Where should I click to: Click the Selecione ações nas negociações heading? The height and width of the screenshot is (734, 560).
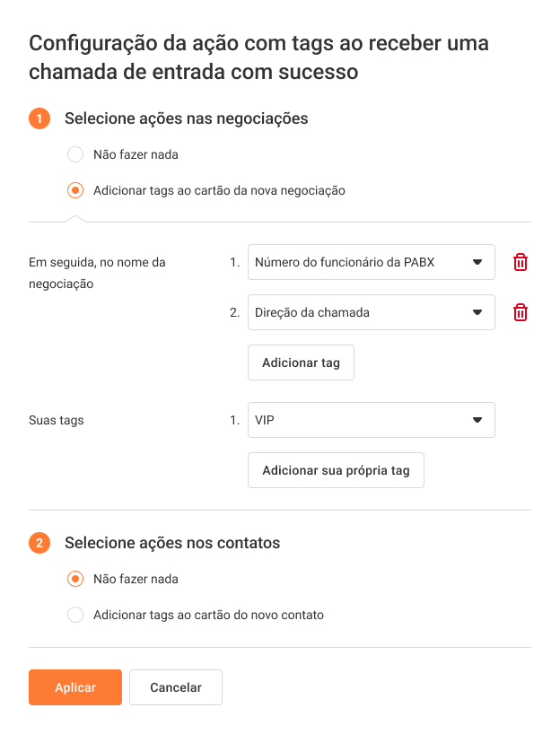click(x=187, y=118)
